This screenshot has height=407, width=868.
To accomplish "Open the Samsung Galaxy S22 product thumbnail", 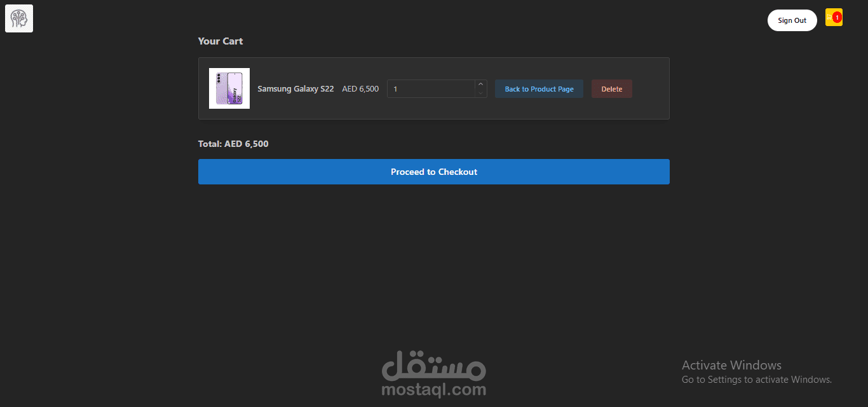I will pyautogui.click(x=229, y=88).
